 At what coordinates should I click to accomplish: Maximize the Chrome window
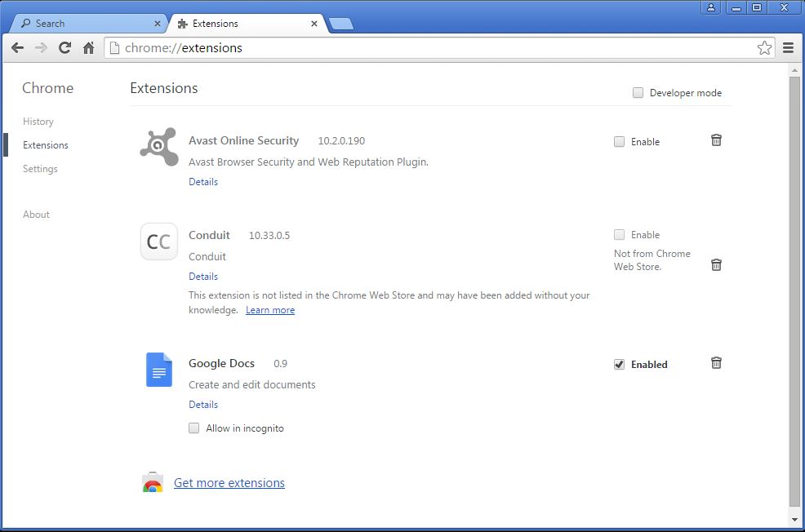[757, 7]
